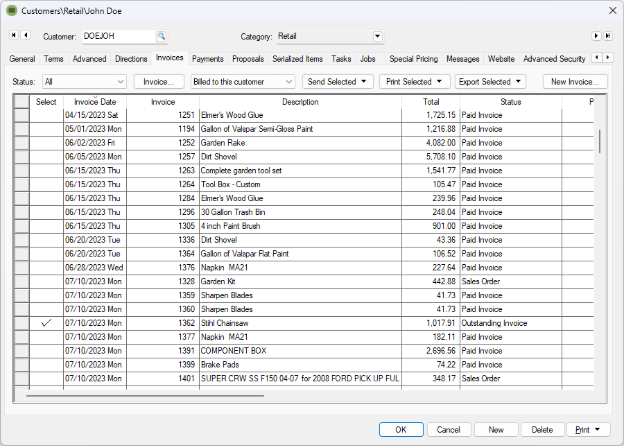Tick the Select cell for invoice 1376
Screen dimensions: 624x446
tap(46, 267)
